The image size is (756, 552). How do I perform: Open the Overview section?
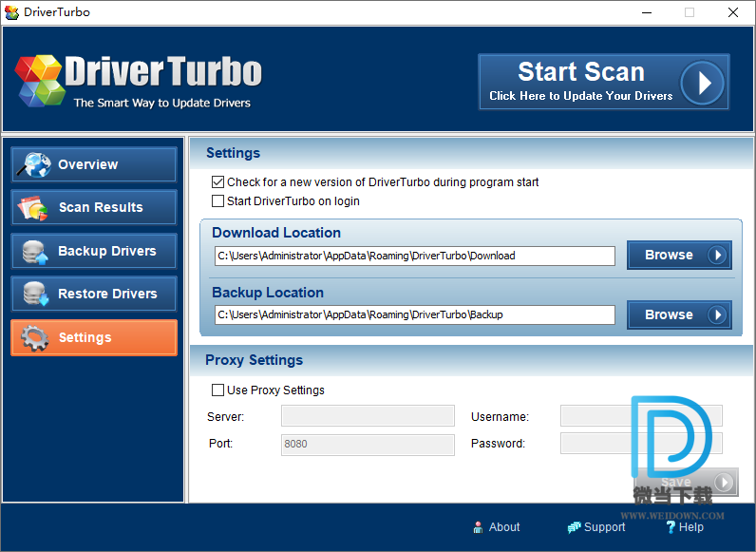point(94,164)
